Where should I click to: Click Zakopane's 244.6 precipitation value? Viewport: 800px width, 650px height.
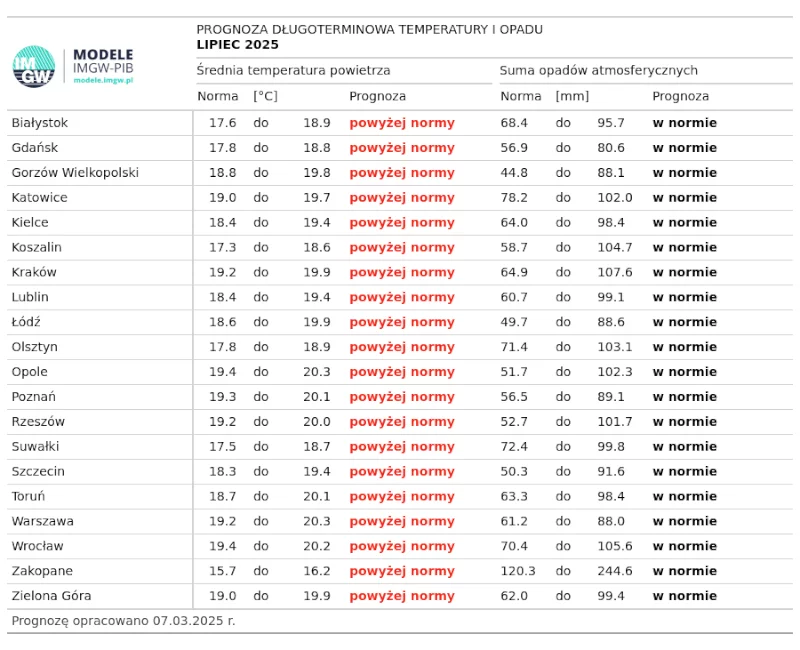point(615,571)
